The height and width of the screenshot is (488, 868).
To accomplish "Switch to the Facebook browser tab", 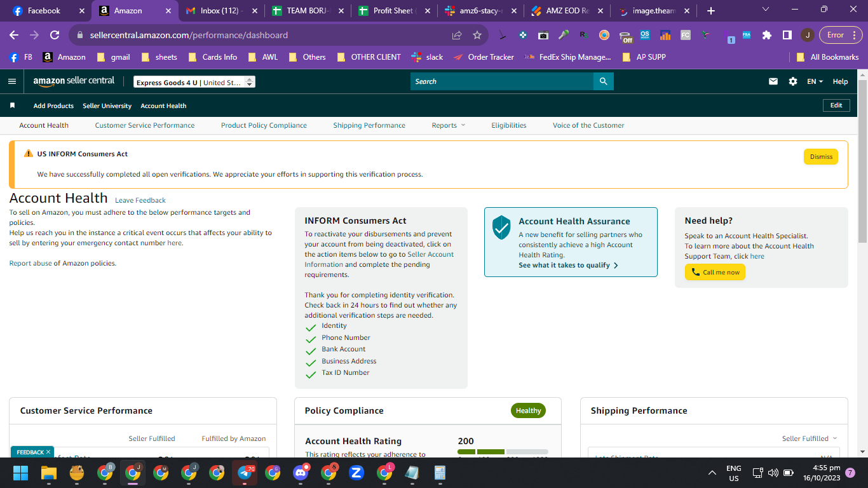I will pos(48,11).
